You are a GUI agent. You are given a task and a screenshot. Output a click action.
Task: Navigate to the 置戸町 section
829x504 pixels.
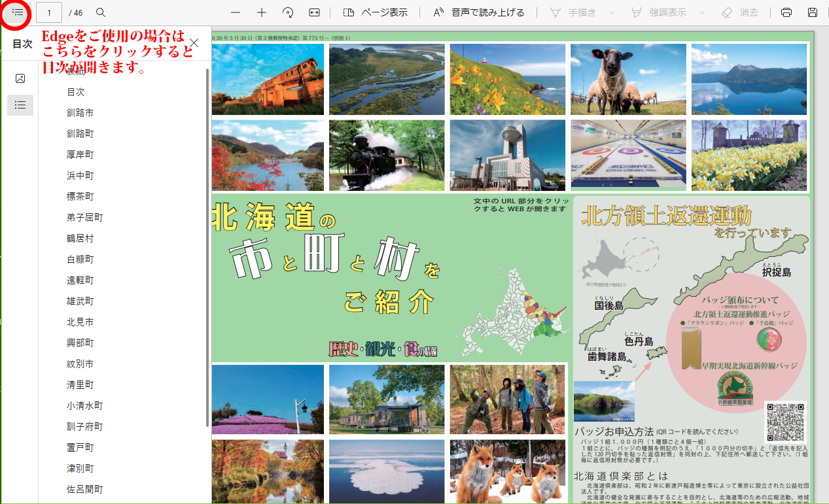tap(80, 448)
